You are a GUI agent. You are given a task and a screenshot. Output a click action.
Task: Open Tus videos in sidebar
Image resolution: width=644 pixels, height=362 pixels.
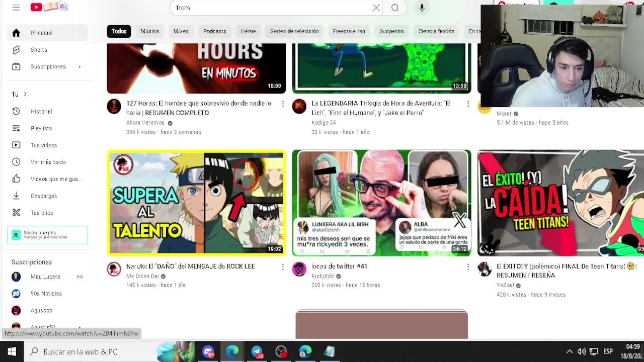tap(48, 145)
